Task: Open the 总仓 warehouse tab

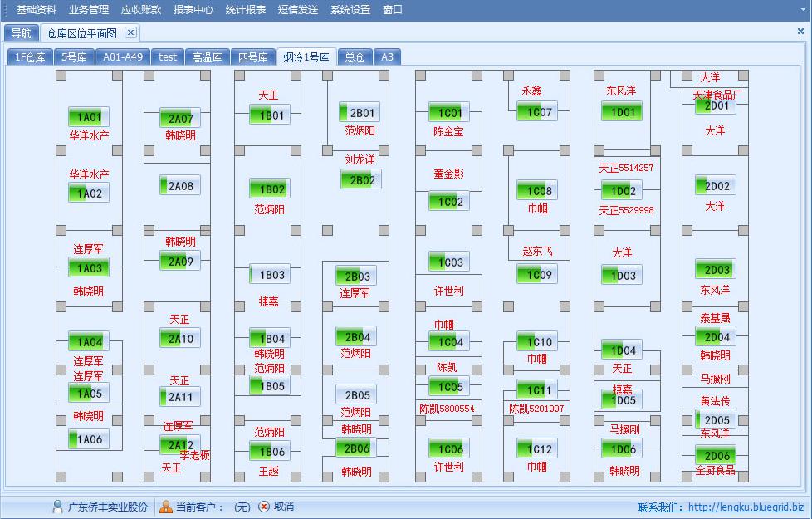Action: pyautogui.click(x=355, y=57)
